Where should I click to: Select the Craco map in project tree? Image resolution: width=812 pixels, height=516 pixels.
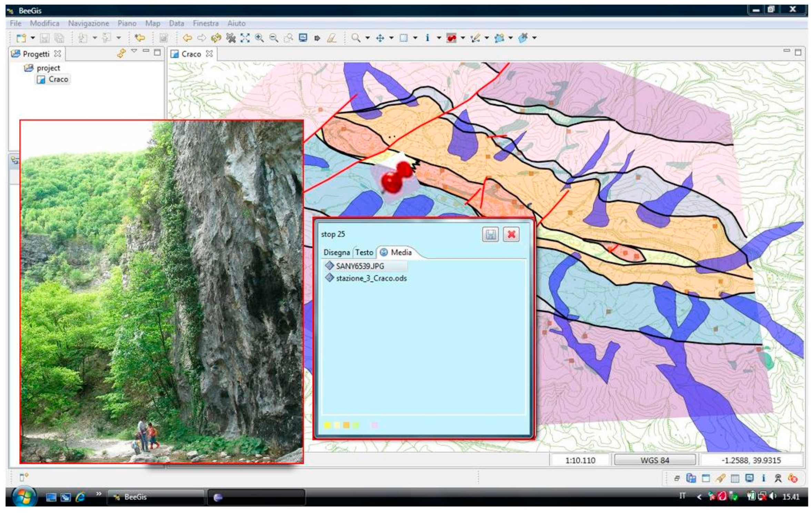pos(53,80)
